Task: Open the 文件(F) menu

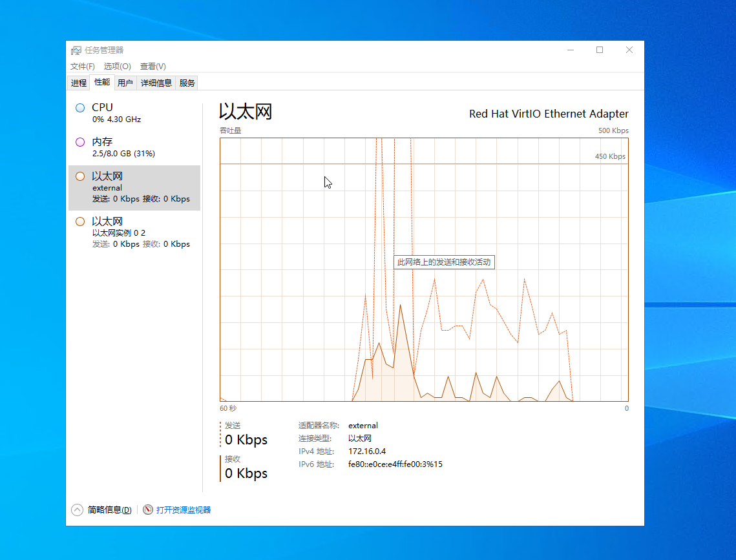Action: click(82, 67)
